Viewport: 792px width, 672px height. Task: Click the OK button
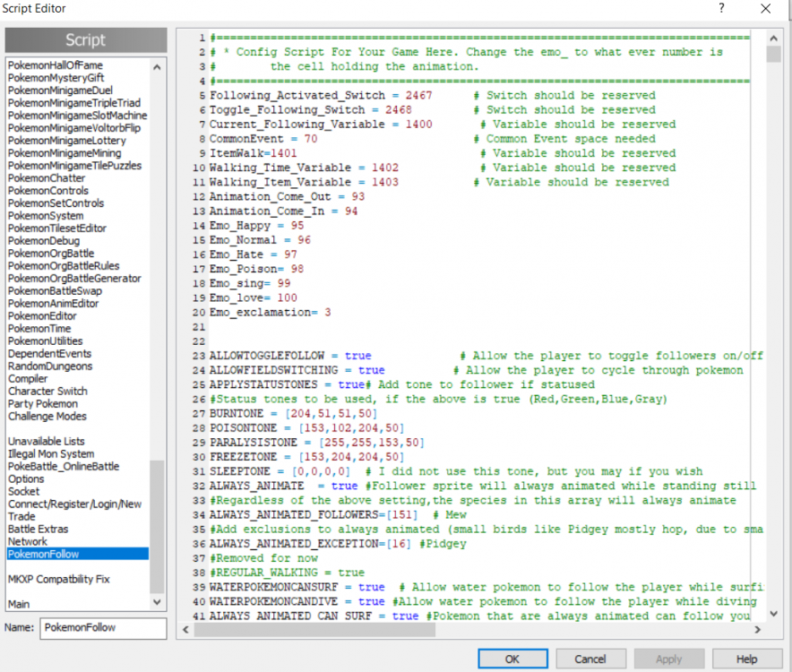tap(512, 659)
